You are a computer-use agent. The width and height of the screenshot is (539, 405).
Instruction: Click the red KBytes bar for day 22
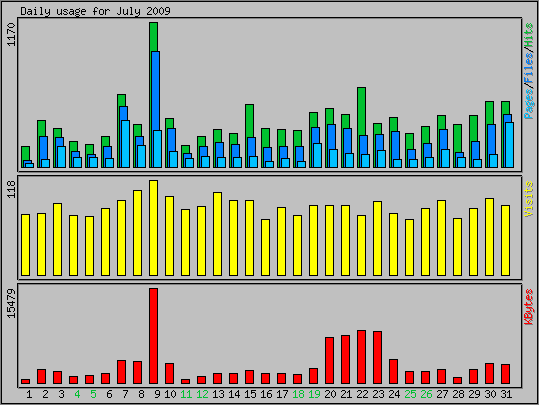[x=362, y=357]
